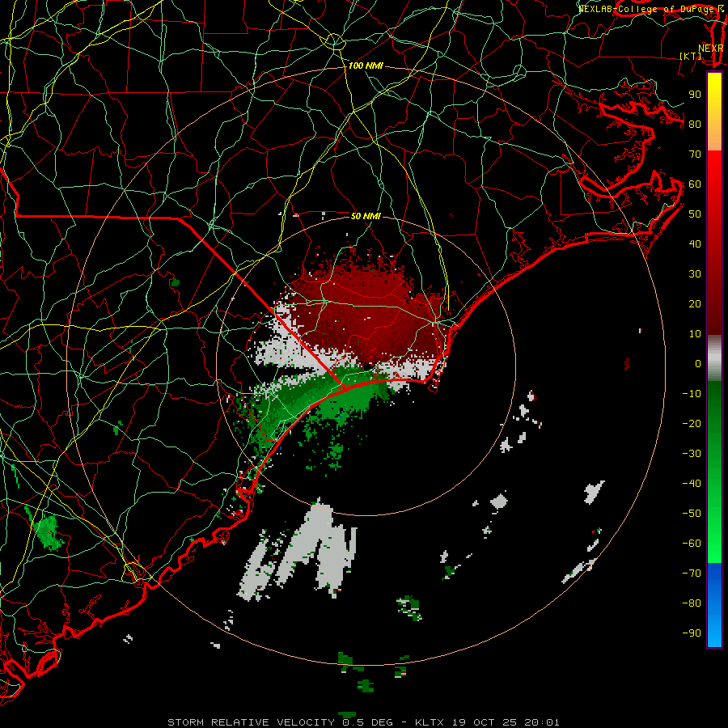Select the positive 30 knots scale label

[695, 274]
